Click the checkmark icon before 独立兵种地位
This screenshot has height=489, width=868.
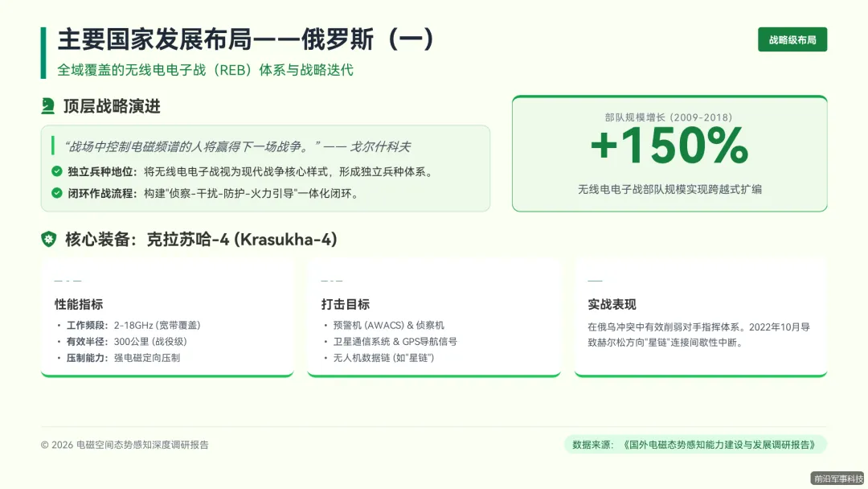pos(57,171)
